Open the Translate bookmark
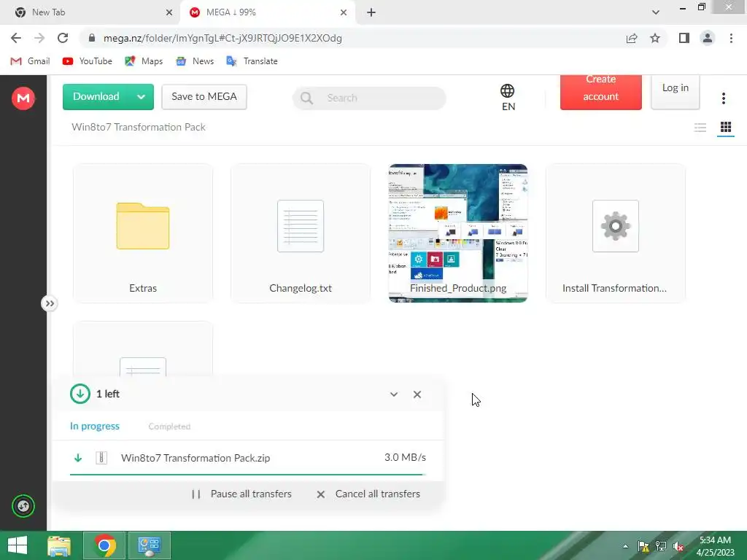Screen dimensions: 747x560 (x=252, y=61)
